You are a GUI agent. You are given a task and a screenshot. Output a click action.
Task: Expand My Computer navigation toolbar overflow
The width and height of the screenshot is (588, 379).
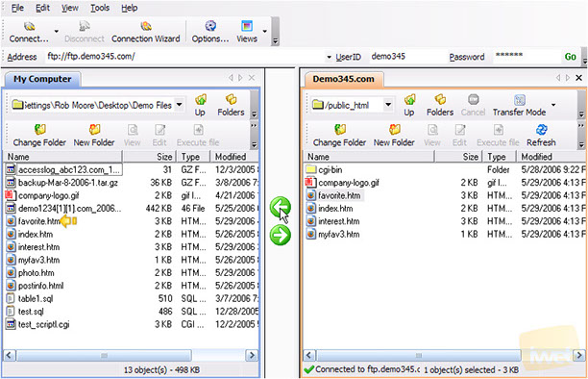tap(254, 114)
